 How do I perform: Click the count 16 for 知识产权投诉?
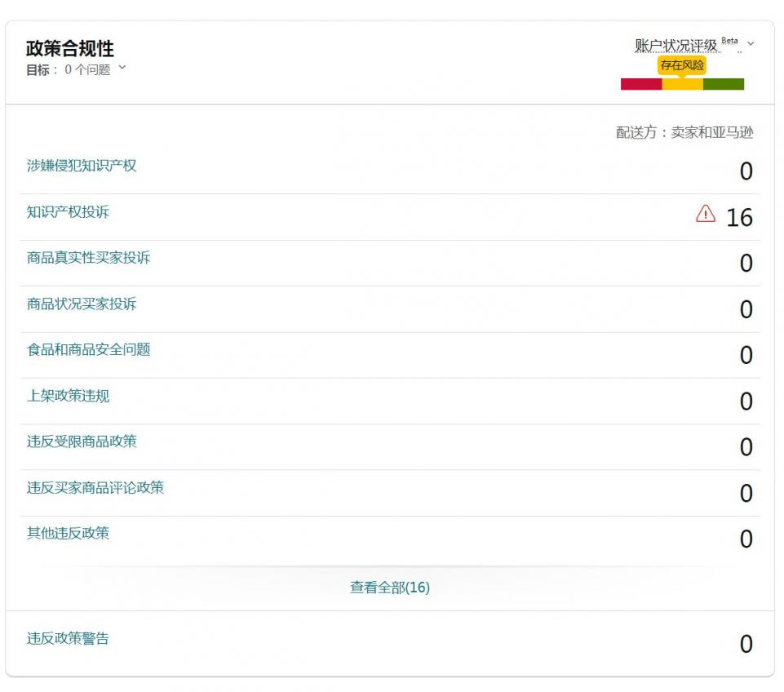(x=739, y=218)
